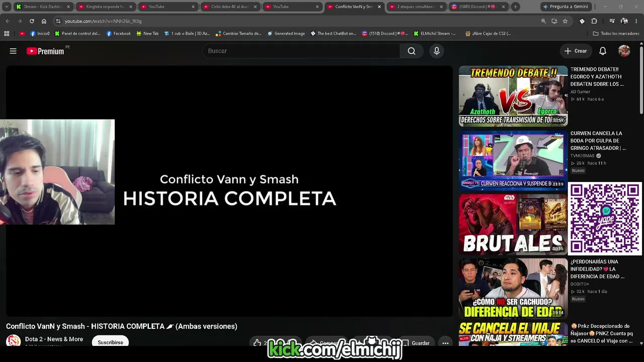Open the Panel de control del... bookmark
Screen dimensions: 644x362
click(77, 34)
